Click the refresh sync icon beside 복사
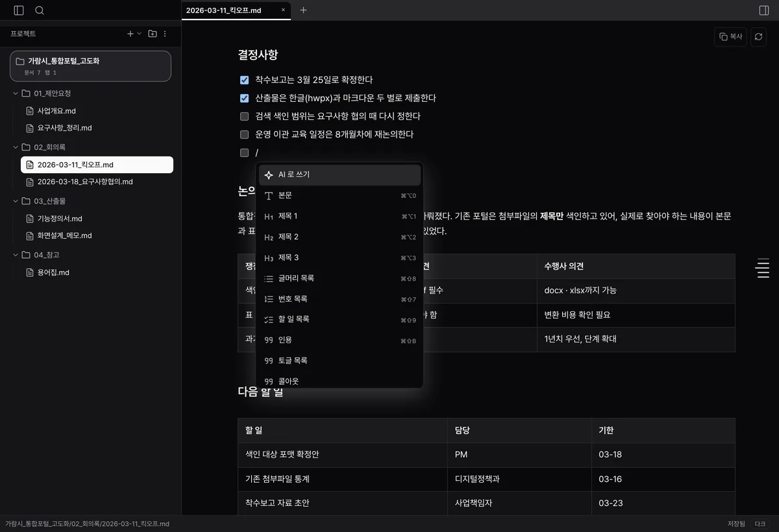 pos(758,37)
